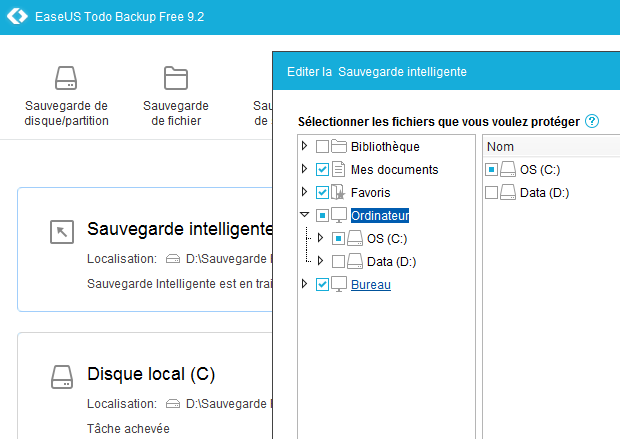Collapse the Ordinateur tree node
Screen dimensions: 620x439
tap(304, 214)
